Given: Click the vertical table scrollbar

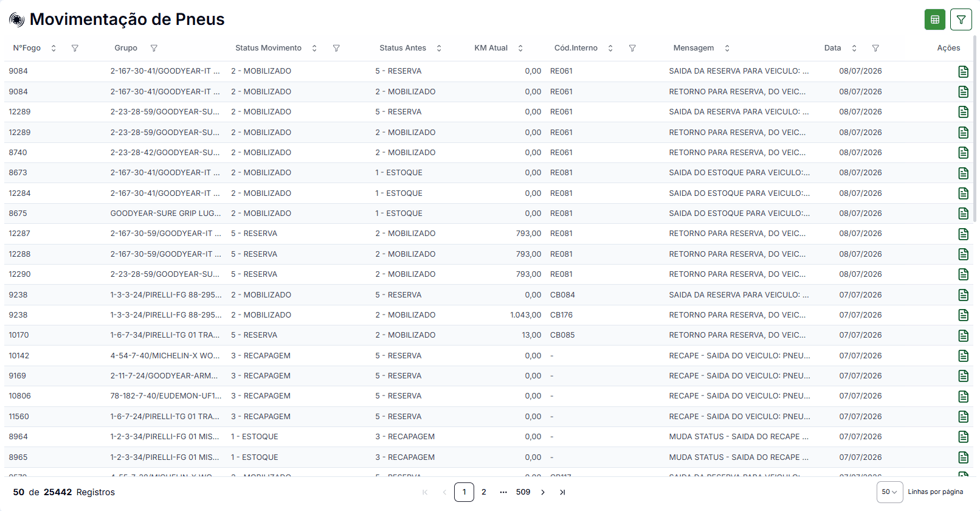Looking at the screenshot, I should (976, 128).
